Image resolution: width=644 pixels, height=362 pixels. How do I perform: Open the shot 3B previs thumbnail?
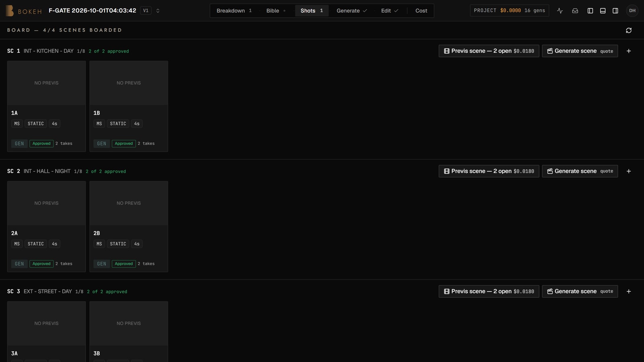(129, 324)
